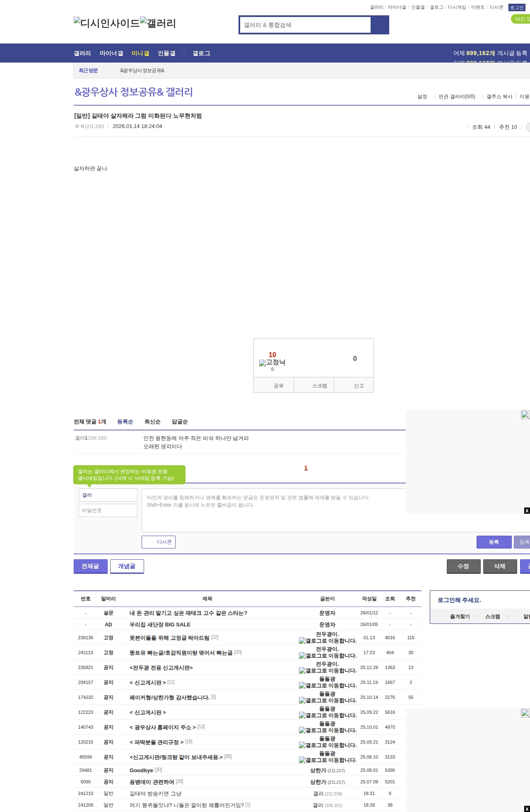Open 인물갤 in blue navigation bar
530x812 pixels.
(166, 53)
